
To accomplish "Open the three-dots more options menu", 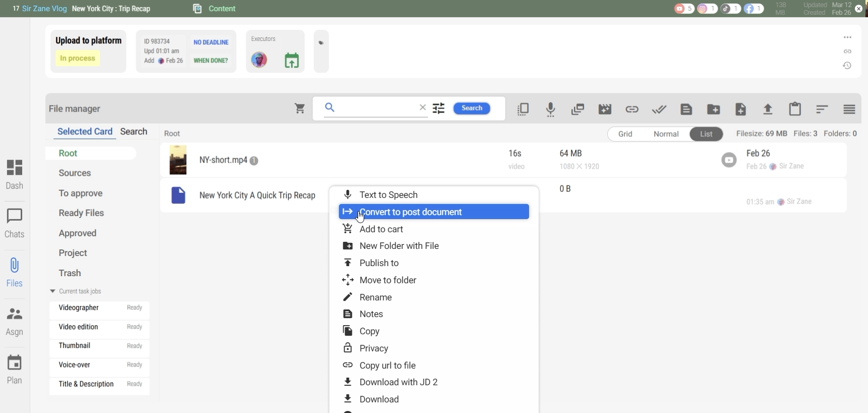I will tap(848, 37).
